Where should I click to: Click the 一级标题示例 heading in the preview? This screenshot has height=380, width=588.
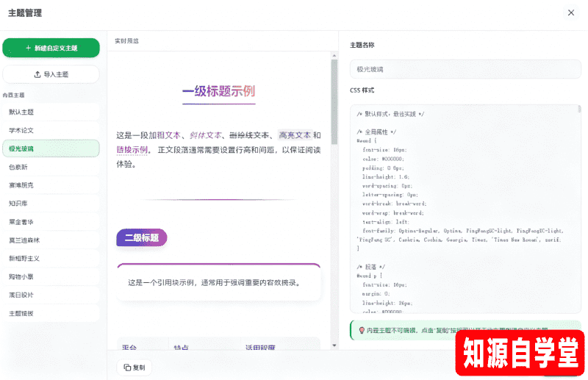pyautogui.click(x=219, y=91)
